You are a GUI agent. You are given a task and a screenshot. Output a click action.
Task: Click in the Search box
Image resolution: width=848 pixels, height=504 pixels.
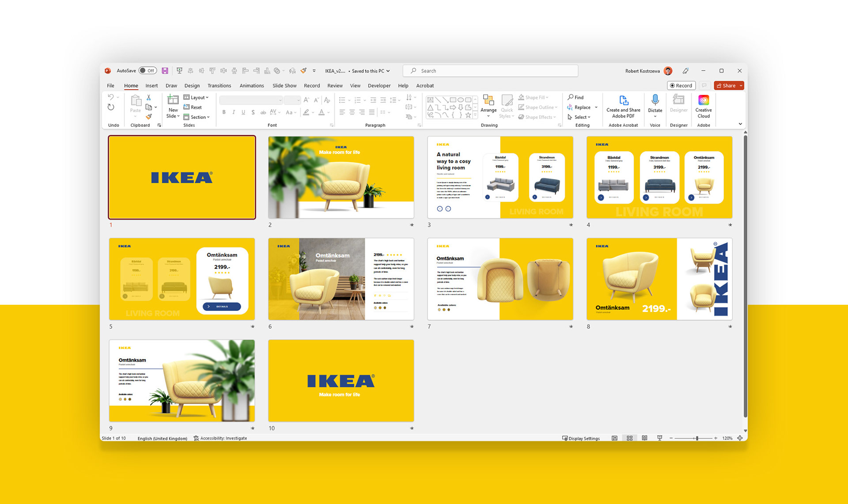click(x=490, y=71)
